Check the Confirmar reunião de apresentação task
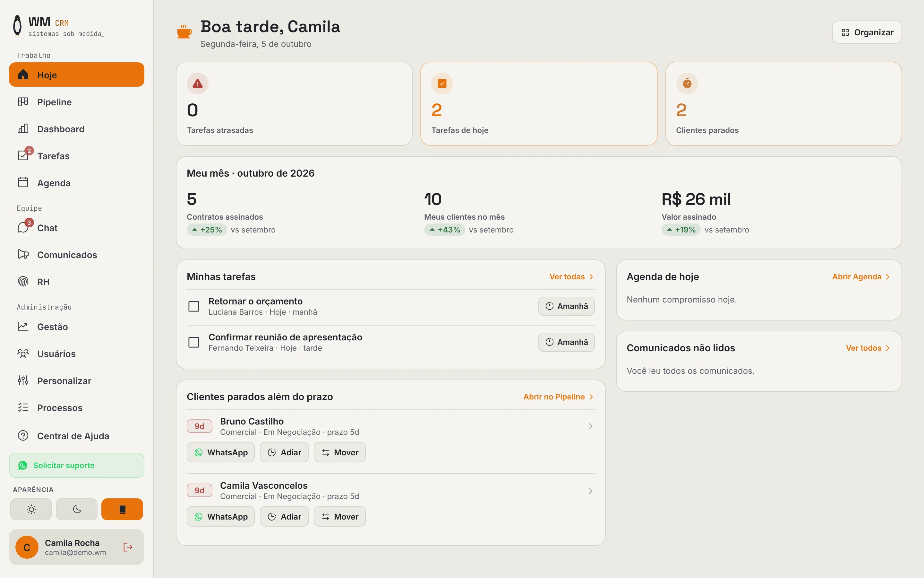The height and width of the screenshot is (578, 924). point(194,342)
